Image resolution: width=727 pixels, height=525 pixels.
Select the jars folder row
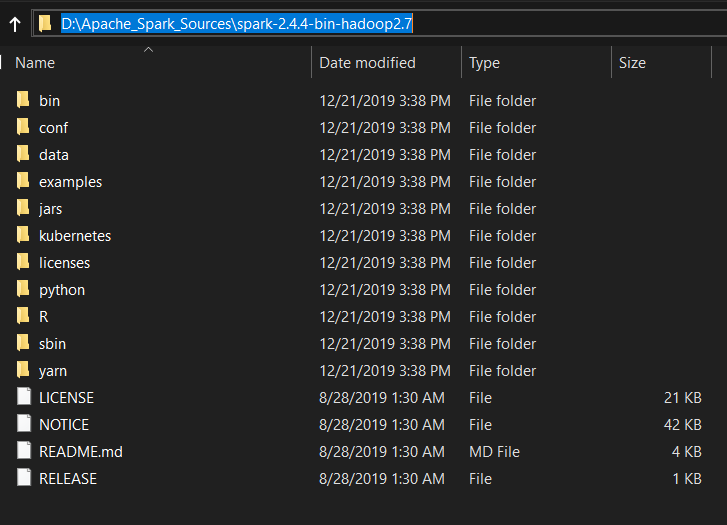point(359,209)
